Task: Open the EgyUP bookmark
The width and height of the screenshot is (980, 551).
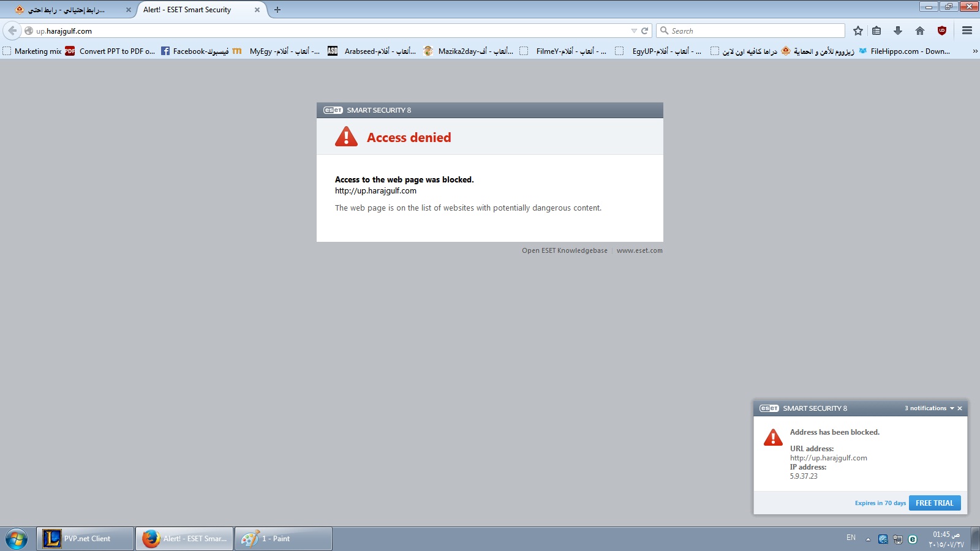Action: click(x=658, y=51)
